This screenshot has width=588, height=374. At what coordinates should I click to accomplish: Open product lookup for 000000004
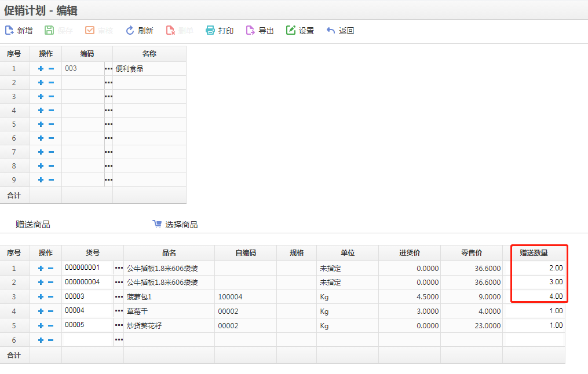click(119, 282)
